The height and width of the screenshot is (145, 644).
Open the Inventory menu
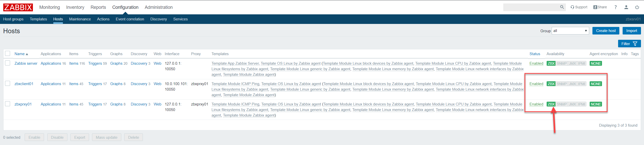(x=75, y=7)
